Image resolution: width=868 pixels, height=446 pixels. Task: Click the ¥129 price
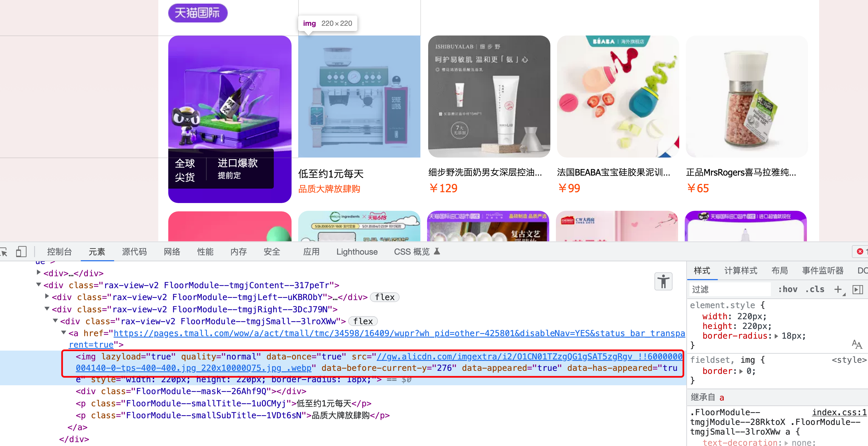(443, 188)
